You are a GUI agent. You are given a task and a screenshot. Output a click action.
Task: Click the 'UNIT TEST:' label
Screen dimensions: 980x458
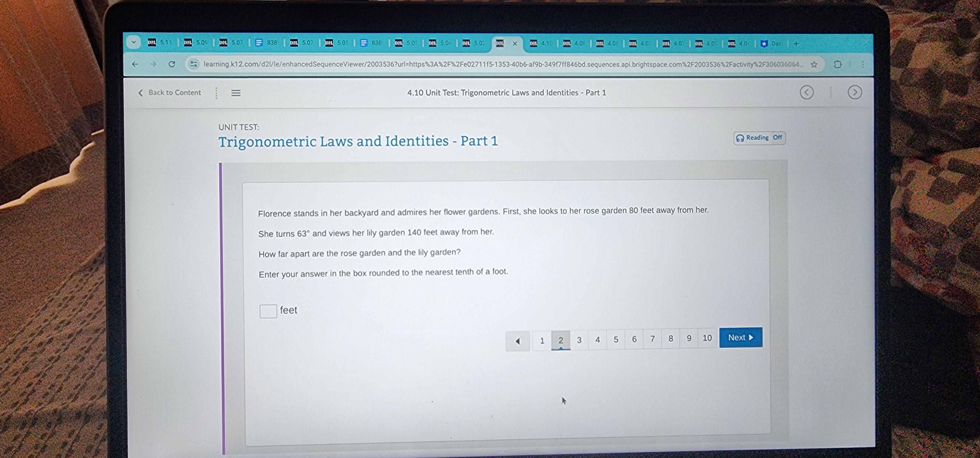(239, 127)
